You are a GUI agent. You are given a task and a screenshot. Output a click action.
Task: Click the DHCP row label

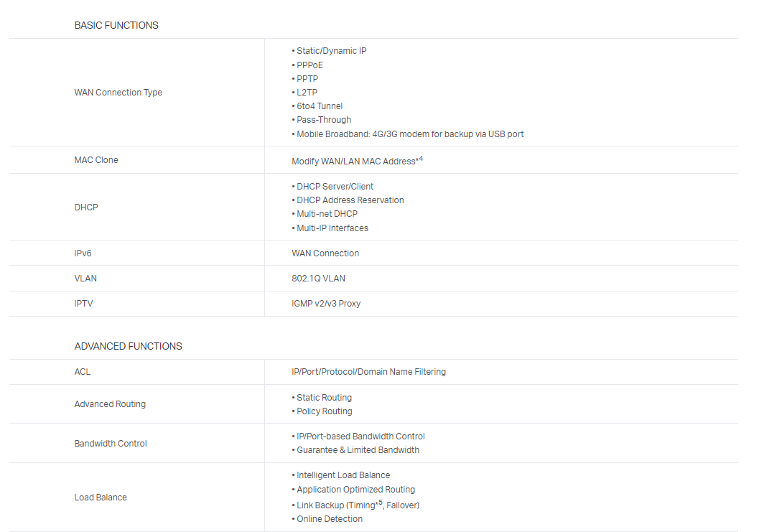click(x=86, y=207)
